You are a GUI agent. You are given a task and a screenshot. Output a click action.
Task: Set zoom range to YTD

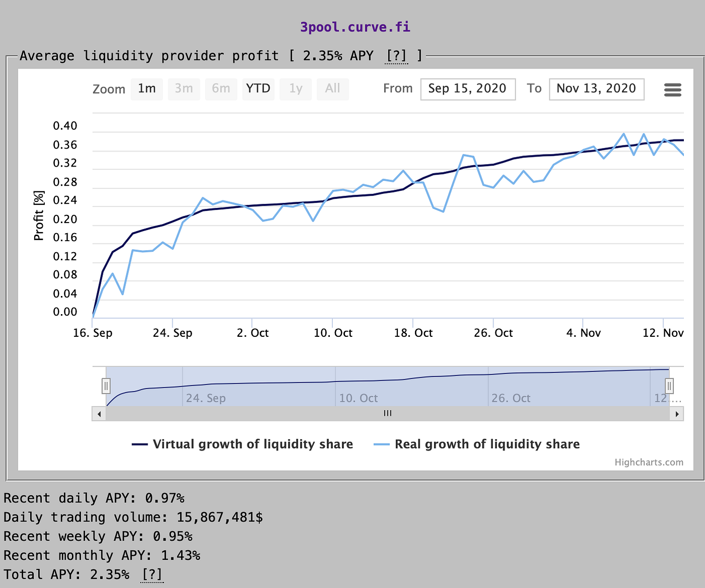pyautogui.click(x=258, y=89)
